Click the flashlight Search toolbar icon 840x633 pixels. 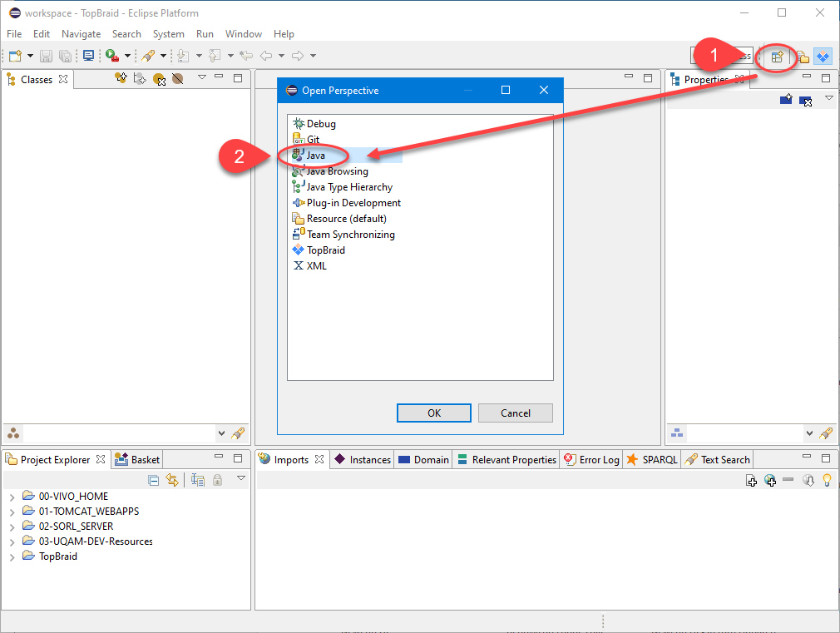[x=148, y=56]
